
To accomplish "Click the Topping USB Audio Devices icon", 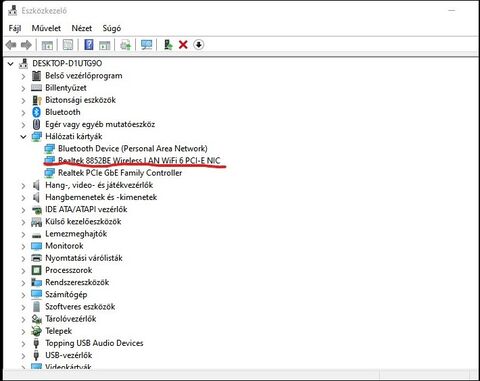I will (x=36, y=343).
